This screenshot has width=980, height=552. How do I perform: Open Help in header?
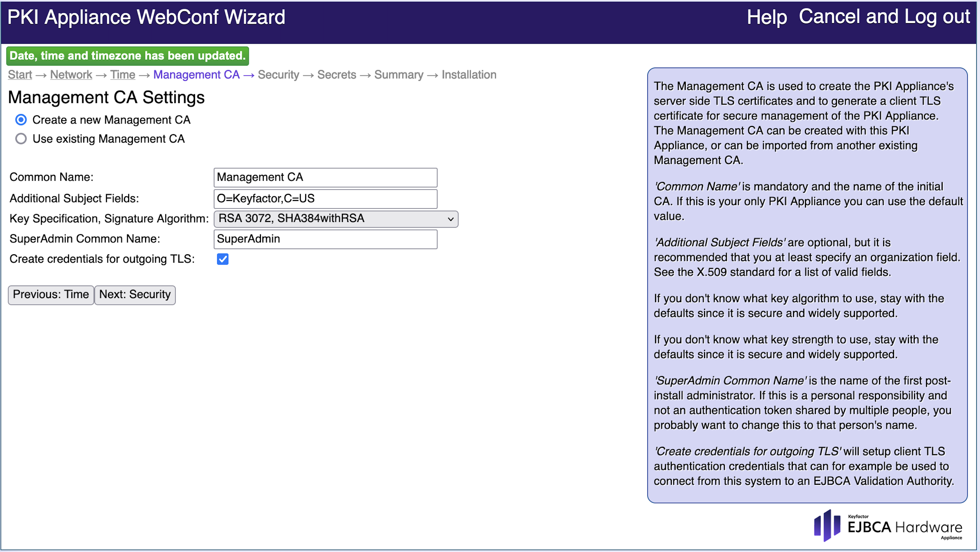(x=766, y=17)
